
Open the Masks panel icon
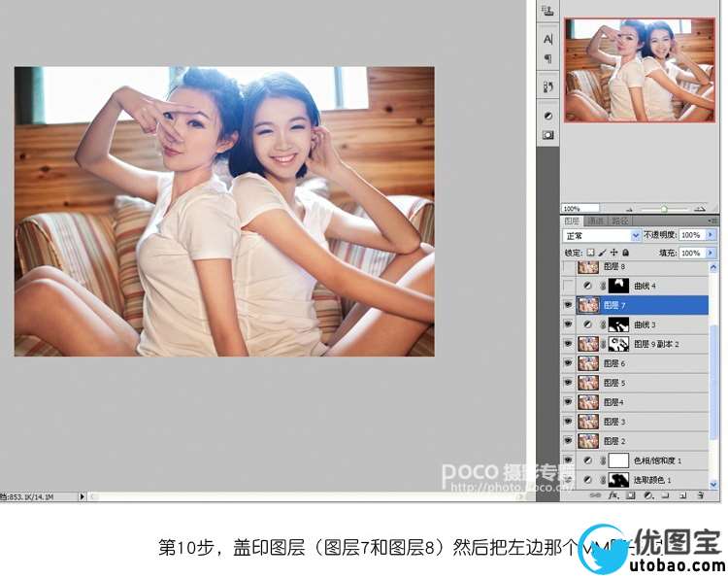(x=547, y=135)
